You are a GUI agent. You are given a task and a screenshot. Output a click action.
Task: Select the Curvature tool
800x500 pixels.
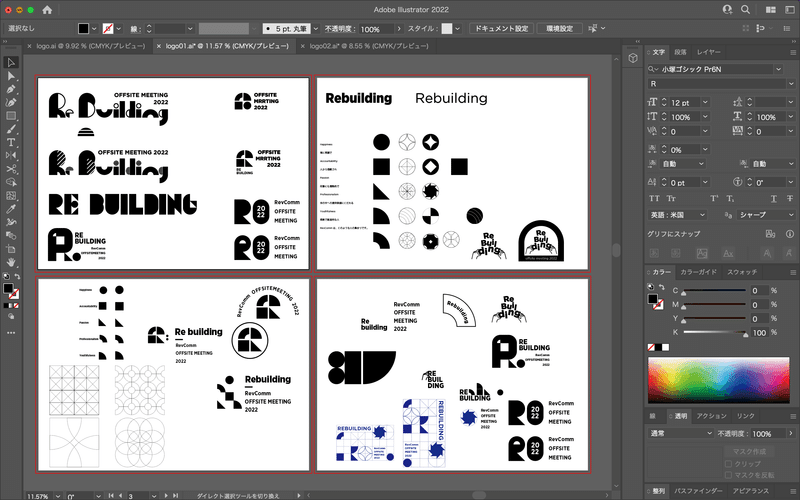click(x=11, y=102)
